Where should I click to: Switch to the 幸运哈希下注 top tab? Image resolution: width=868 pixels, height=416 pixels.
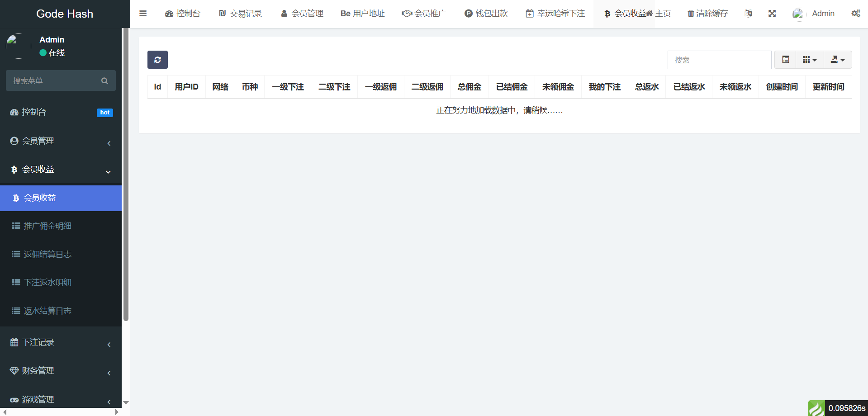[555, 14]
